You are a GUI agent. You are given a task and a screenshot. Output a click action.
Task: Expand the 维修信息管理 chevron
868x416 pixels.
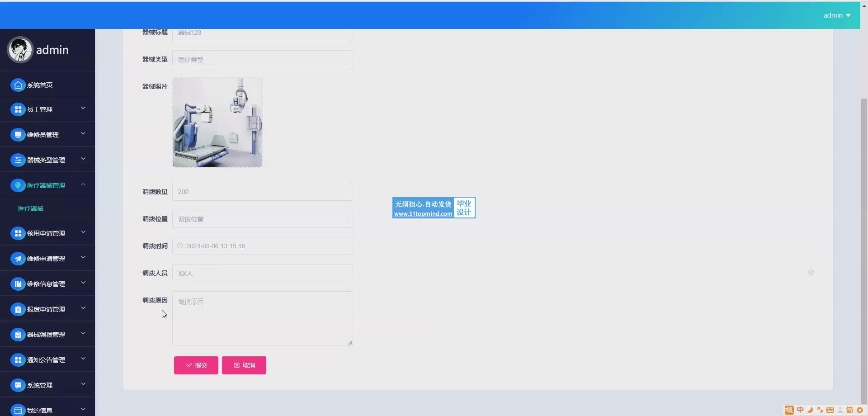pyautogui.click(x=83, y=283)
